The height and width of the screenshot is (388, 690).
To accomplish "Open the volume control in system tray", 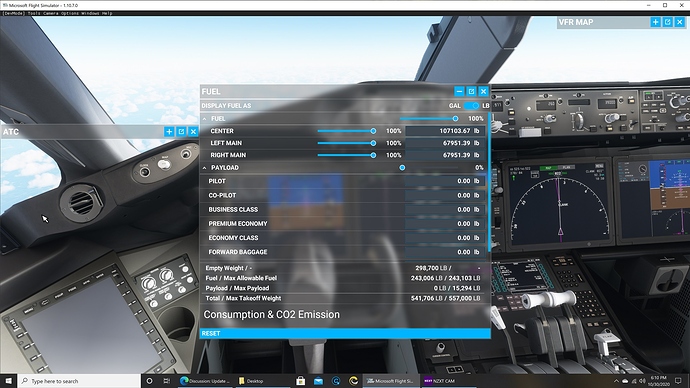I will [642, 381].
